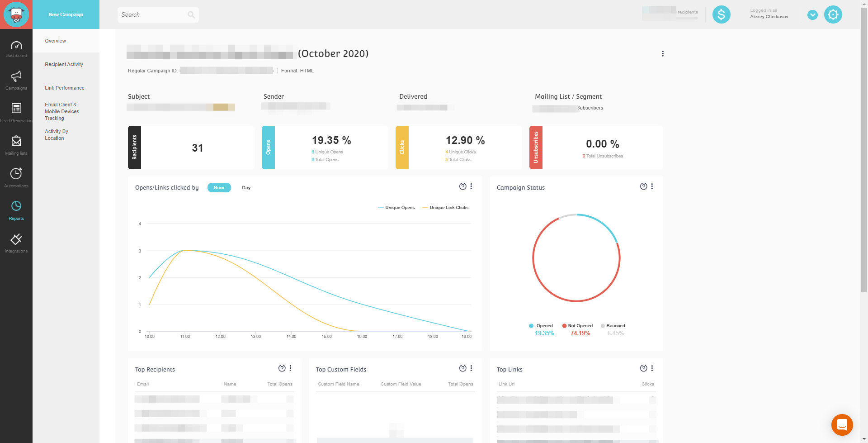Click the page vertical scrollbar
This screenshot has width=868, height=443.
[x=864, y=149]
